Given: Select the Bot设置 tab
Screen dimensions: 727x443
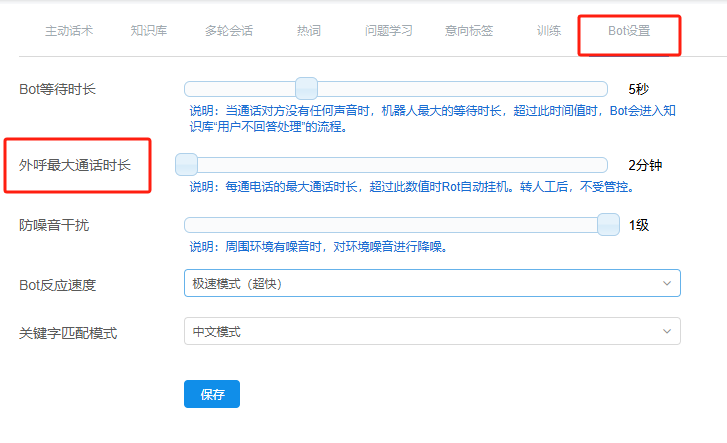Looking at the screenshot, I should tap(629, 31).
